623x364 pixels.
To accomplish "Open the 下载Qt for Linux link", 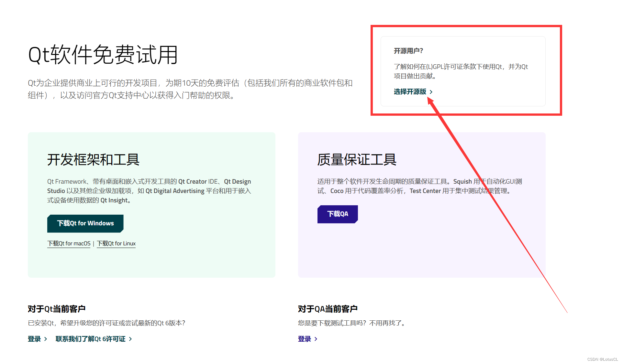I will pyautogui.click(x=116, y=243).
